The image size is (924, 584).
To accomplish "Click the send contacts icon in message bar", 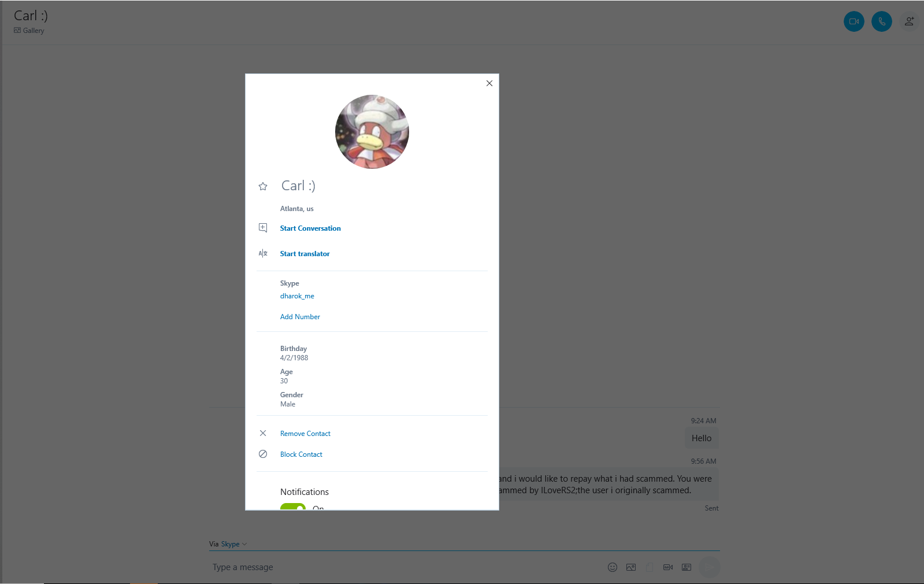I will [x=686, y=567].
